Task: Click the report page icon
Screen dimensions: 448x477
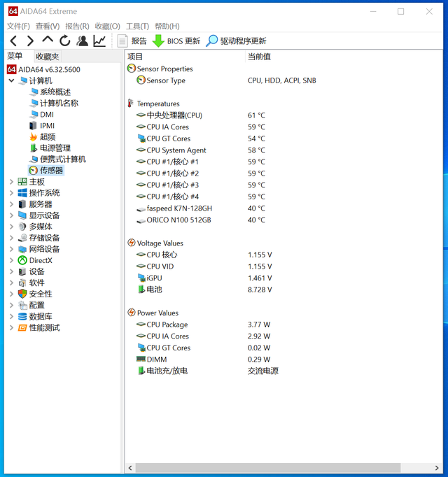Action: coord(122,41)
